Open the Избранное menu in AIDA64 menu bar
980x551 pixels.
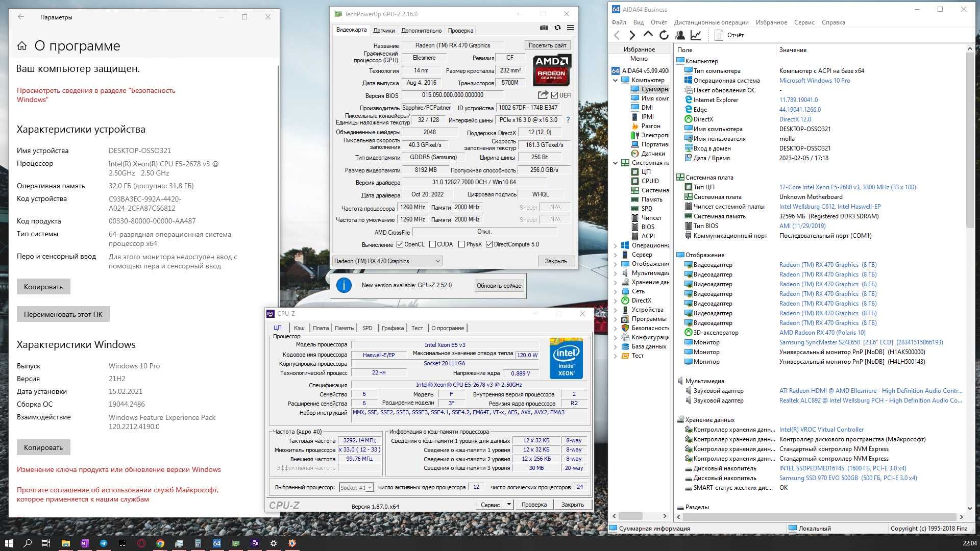(x=771, y=22)
